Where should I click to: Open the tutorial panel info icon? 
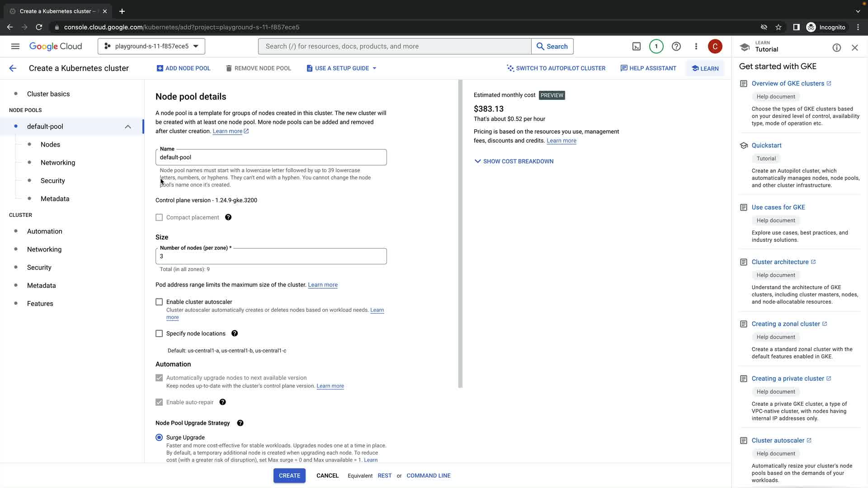pyautogui.click(x=836, y=48)
